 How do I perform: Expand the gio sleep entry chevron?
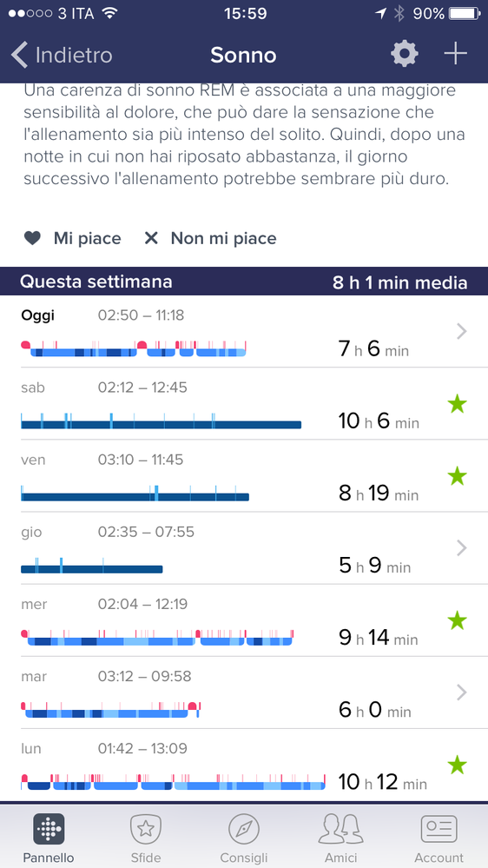tap(461, 548)
